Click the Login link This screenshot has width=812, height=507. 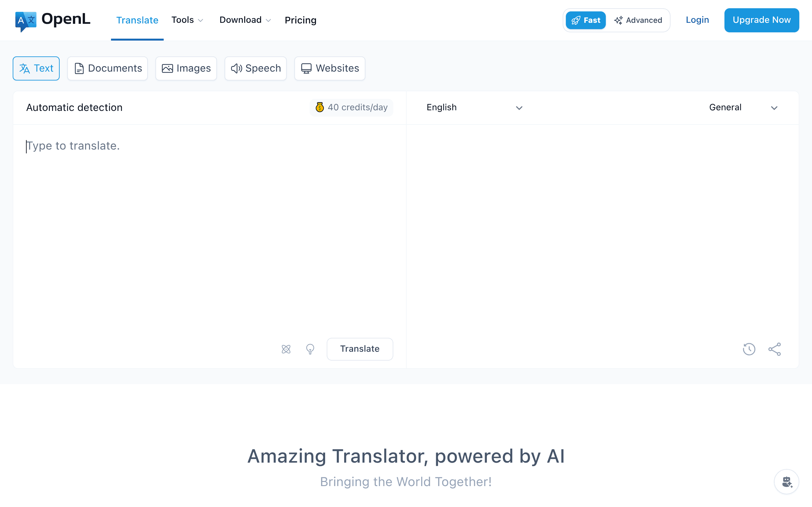click(697, 20)
